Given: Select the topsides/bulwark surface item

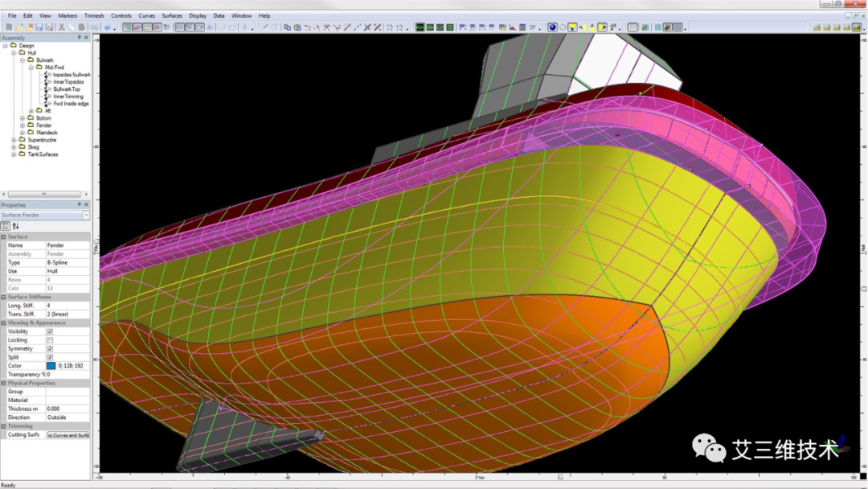Looking at the screenshot, I should (72, 75).
